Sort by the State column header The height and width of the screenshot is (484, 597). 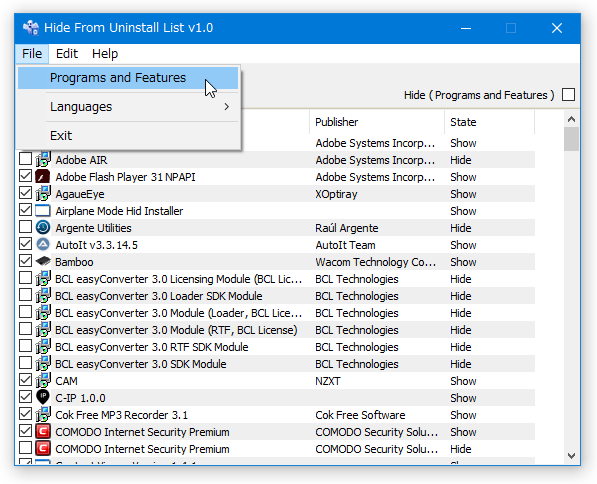click(489, 122)
